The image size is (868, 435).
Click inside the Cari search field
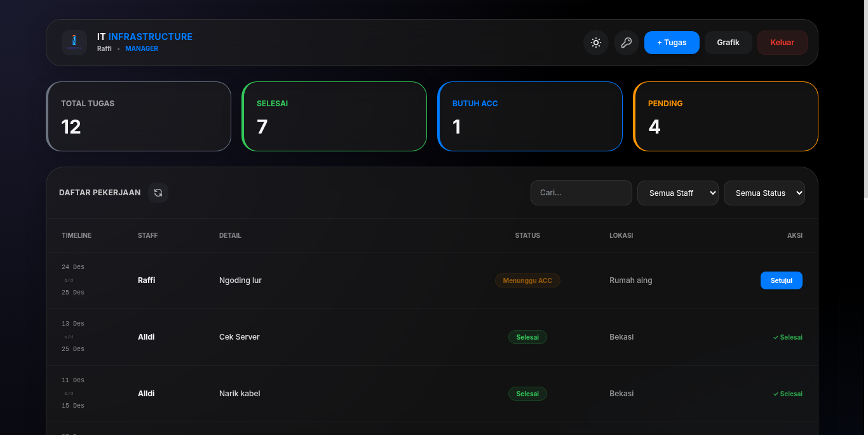580,192
